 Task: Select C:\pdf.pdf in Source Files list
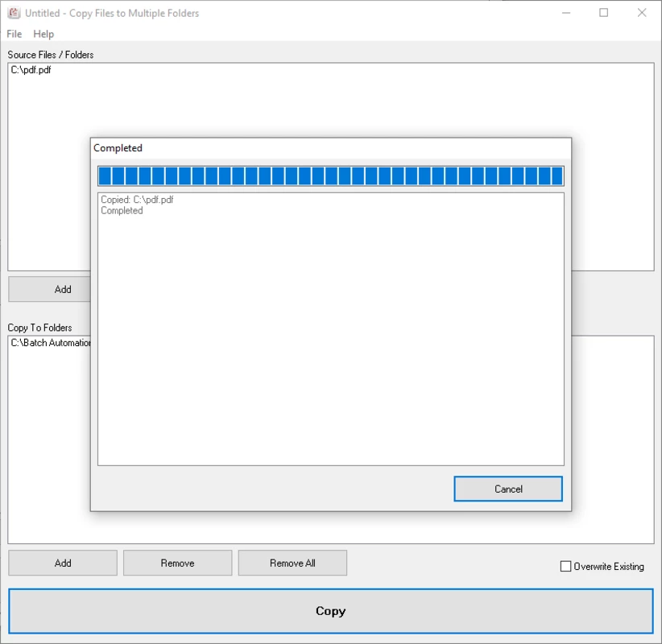[x=31, y=70]
